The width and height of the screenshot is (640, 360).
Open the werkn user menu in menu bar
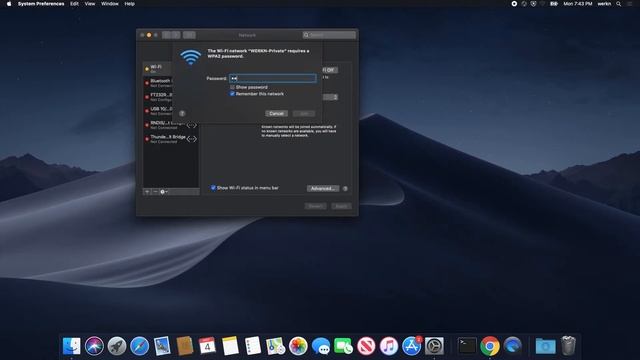click(x=604, y=4)
